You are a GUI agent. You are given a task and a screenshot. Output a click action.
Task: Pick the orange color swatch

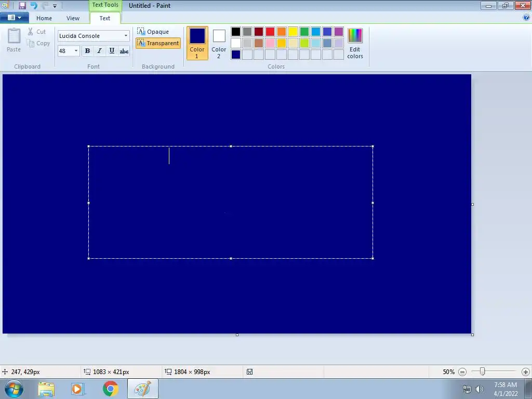tap(282, 32)
